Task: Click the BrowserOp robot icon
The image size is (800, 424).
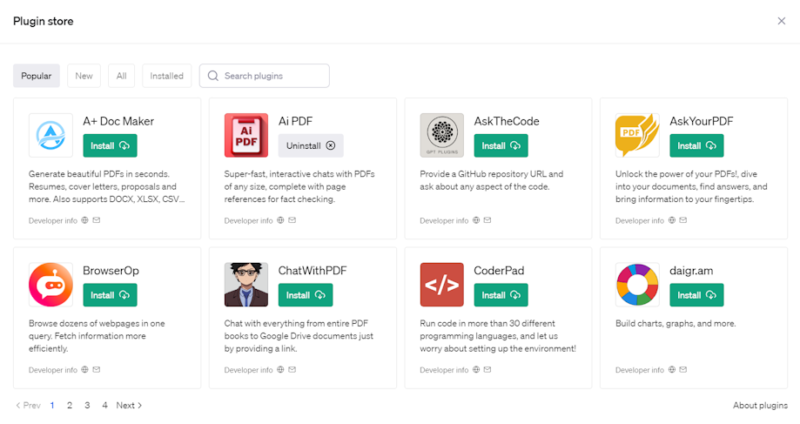Action: [51, 284]
